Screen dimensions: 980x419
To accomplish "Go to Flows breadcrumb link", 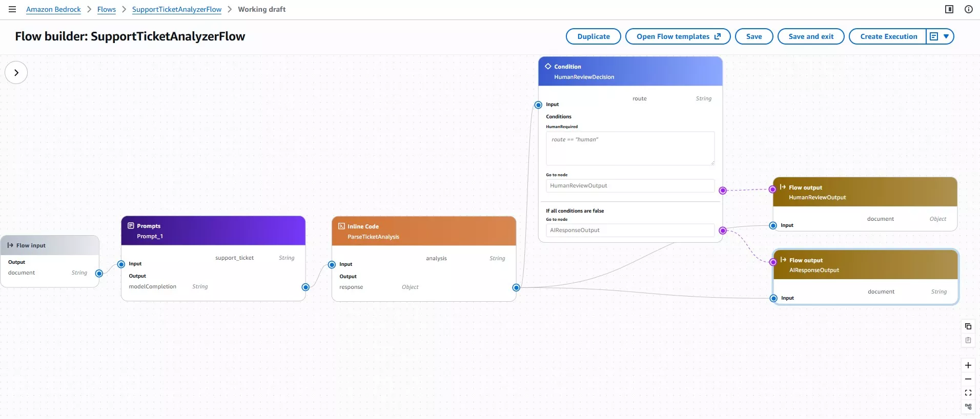I will coord(107,9).
